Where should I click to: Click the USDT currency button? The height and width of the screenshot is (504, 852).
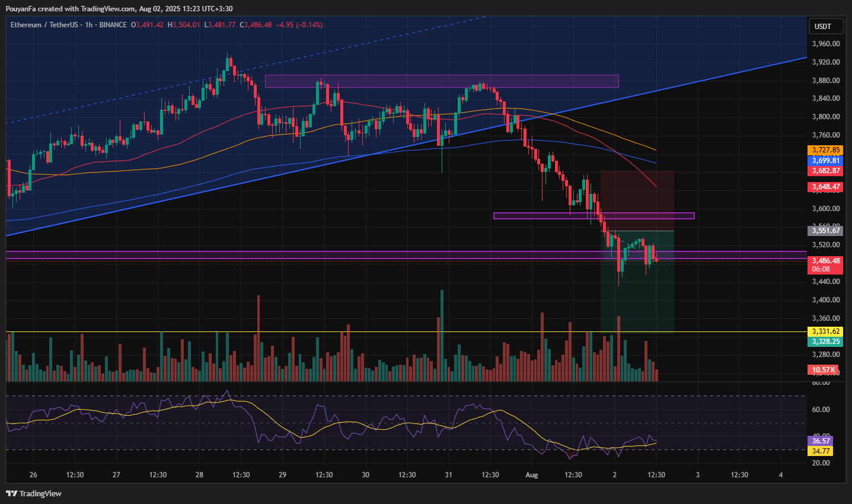point(825,26)
